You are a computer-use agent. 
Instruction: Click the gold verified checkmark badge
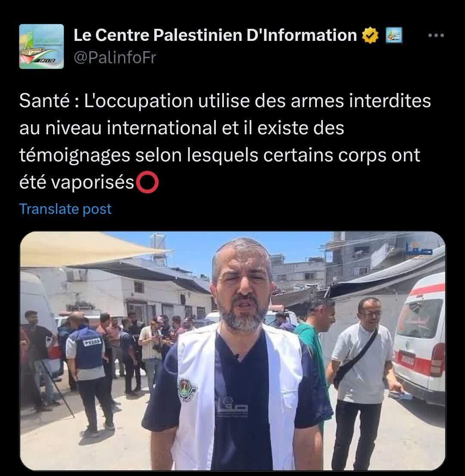coord(370,35)
